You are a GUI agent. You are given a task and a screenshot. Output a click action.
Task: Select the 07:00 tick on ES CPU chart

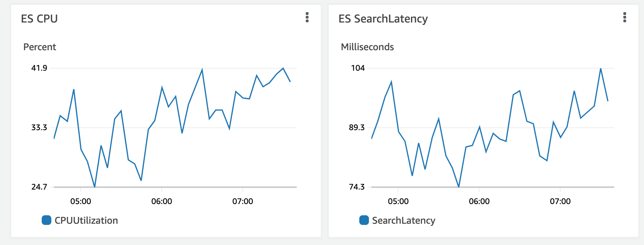click(x=243, y=201)
